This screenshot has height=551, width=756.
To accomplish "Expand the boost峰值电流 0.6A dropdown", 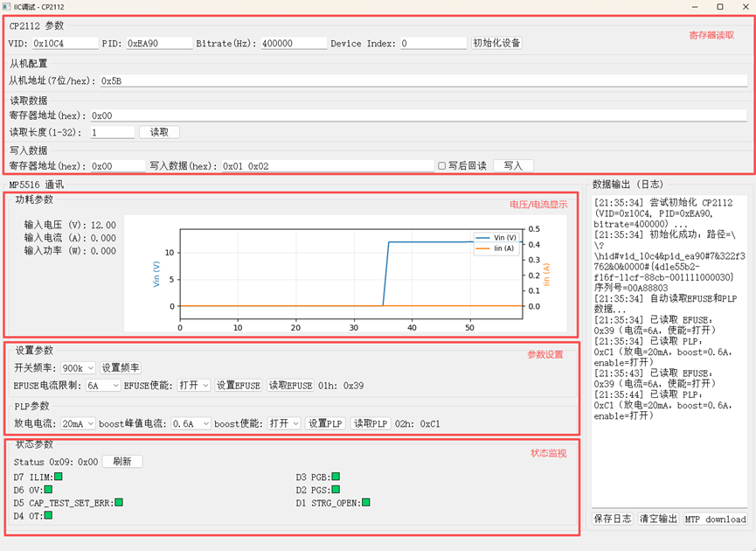I will pos(191,423).
